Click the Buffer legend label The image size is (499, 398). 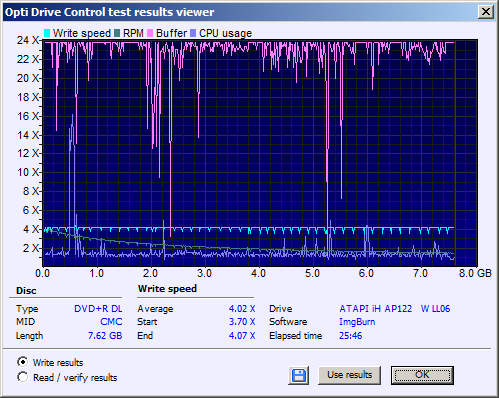[x=171, y=33]
